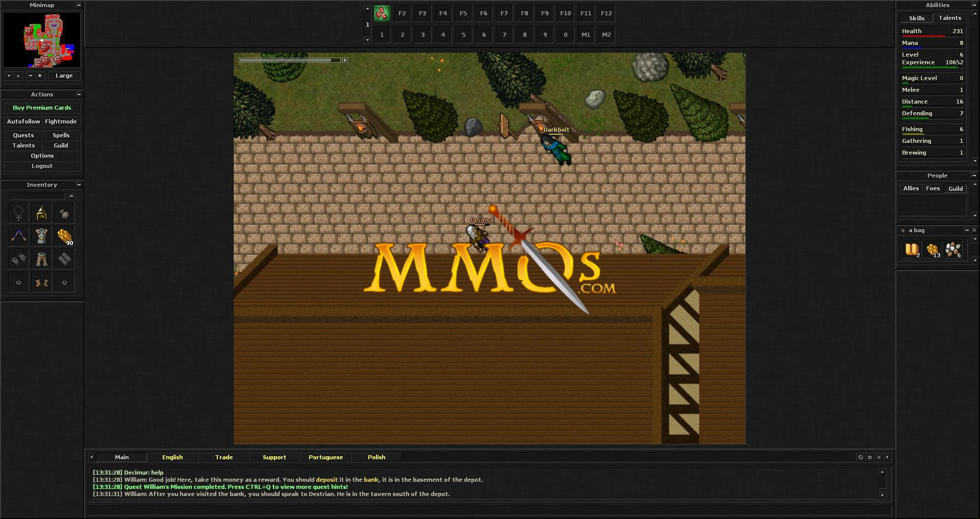This screenshot has height=519, width=980.
Task: Zoom out the minimap with minus button
Action: [31, 76]
